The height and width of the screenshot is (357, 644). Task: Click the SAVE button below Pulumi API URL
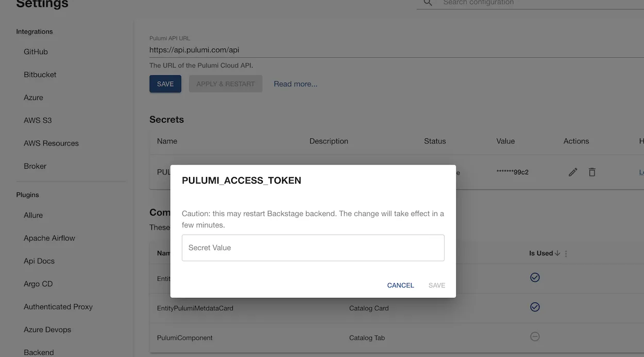165,83
